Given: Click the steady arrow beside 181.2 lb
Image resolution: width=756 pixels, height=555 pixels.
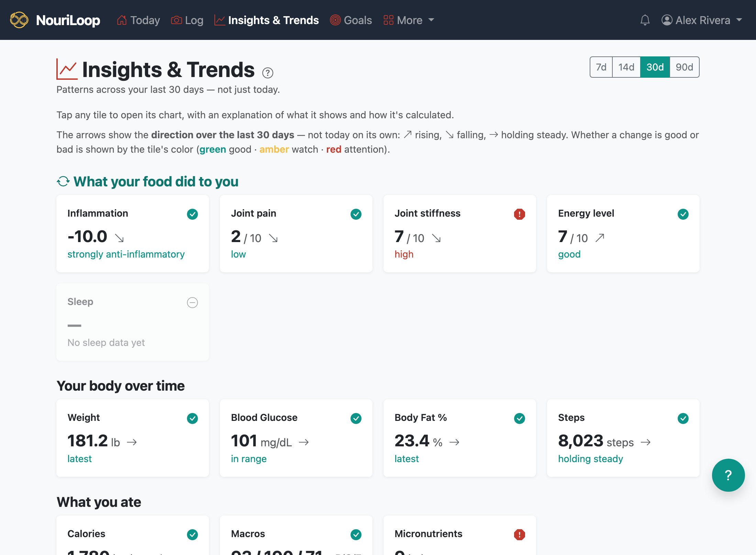Looking at the screenshot, I should tap(132, 442).
